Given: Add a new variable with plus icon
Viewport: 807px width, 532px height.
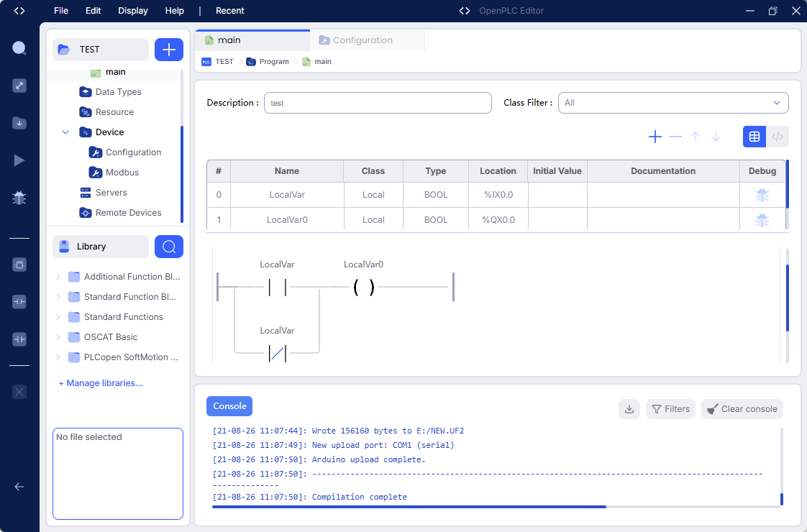Looking at the screenshot, I should (x=655, y=137).
